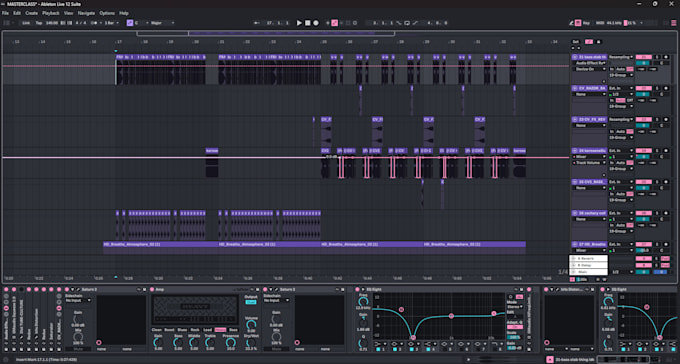The image size is (680, 364).
Task: Open the Device On automation dropdown
Action: pyautogui.click(x=590, y=69)
